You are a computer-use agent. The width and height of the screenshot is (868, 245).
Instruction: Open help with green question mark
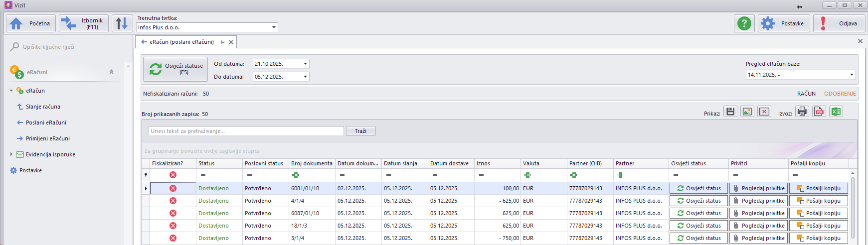pos(744,23)
